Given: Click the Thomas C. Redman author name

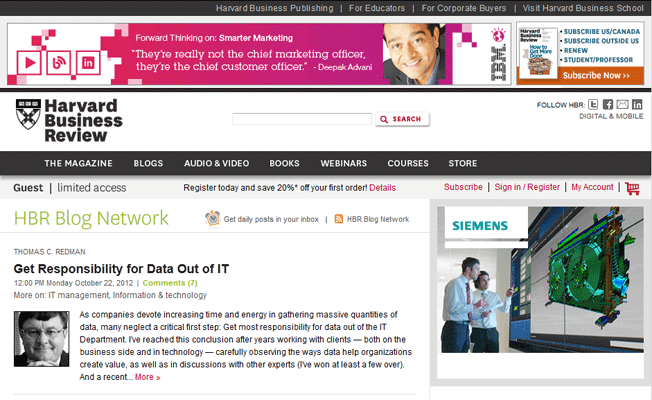Looking at the screenshot, I should 49,252.
